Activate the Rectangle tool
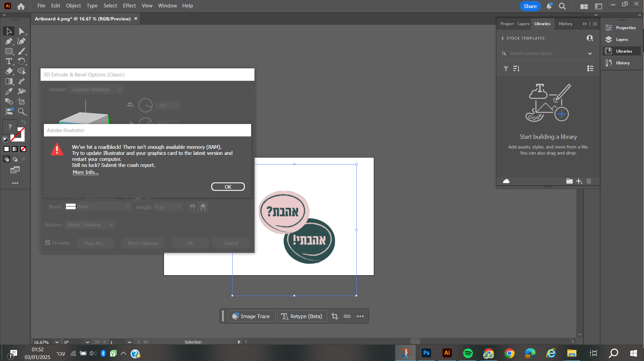 point(9,51)
